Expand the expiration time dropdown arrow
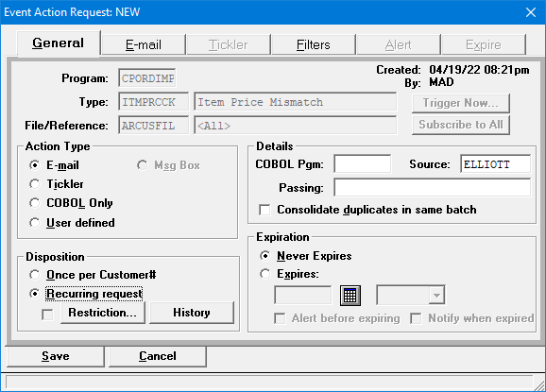The width and height of the screenshot is (546, 392). click(x=436, y=296)
